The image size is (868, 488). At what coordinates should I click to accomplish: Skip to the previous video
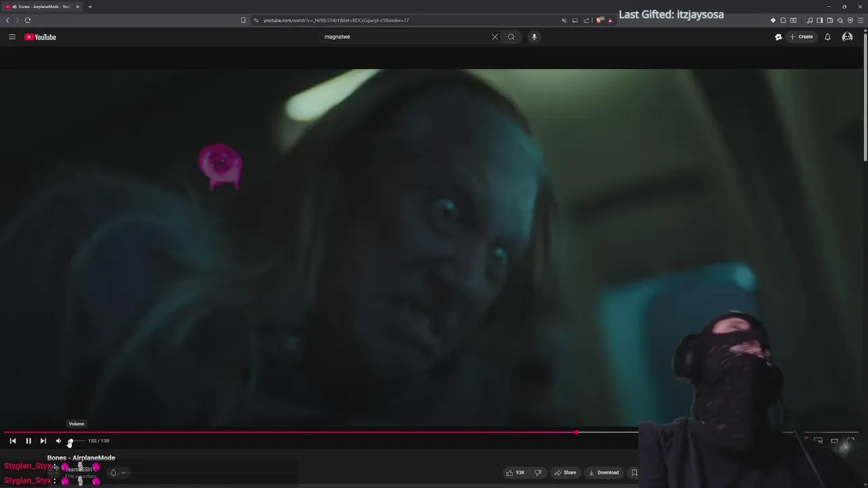(x=13, y=441)
